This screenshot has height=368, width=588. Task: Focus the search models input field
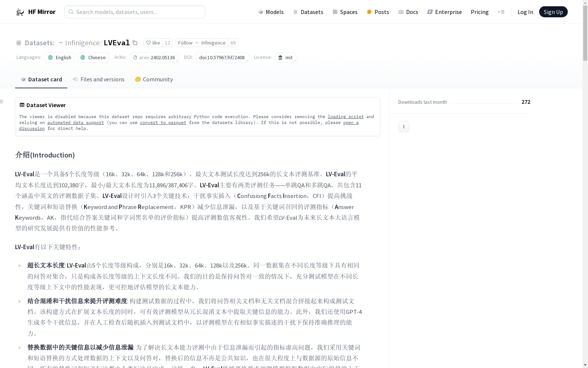pyautogui.click(x=135, y=12)
